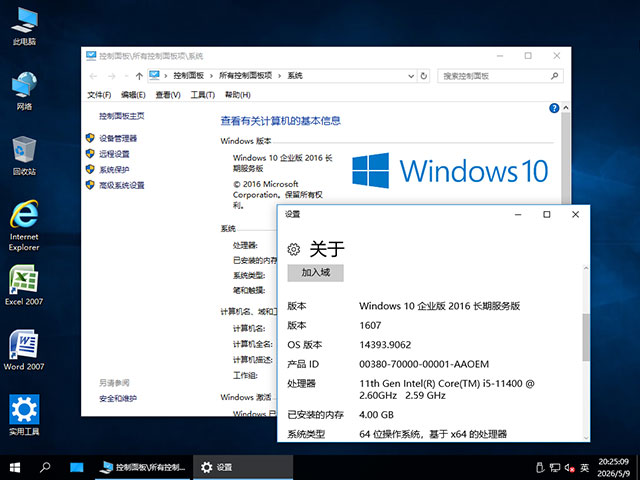
Task: Expand chevron after 所有控制面板项 breadcrumb
Action: (x=280, y=76)
